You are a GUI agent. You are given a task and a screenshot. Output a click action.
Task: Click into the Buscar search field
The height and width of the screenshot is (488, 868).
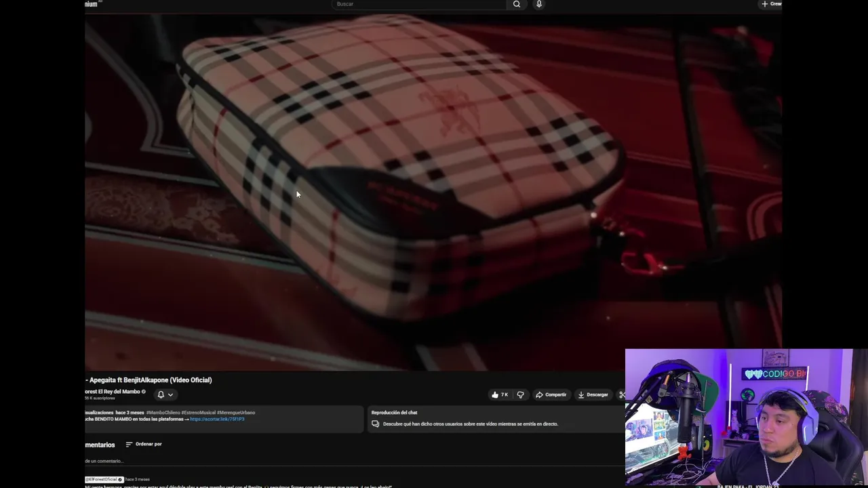(419, 4)
